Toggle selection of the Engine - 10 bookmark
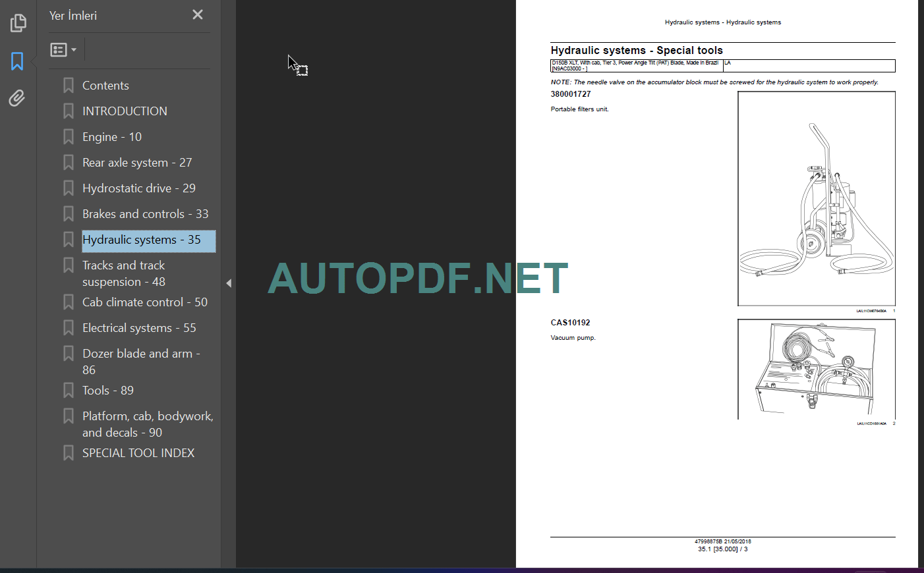The width and height of the screenshot is (924, 573). 111,136
